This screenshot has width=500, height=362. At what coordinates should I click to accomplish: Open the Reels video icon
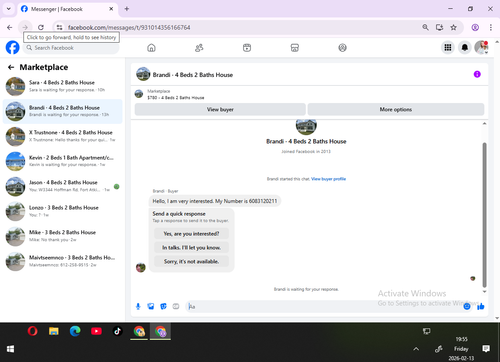[247, 48]
